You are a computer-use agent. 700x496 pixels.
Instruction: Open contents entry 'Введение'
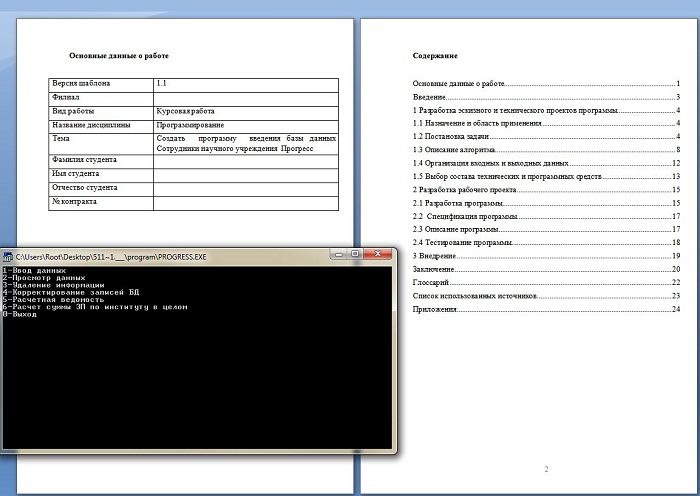[546, 97]
